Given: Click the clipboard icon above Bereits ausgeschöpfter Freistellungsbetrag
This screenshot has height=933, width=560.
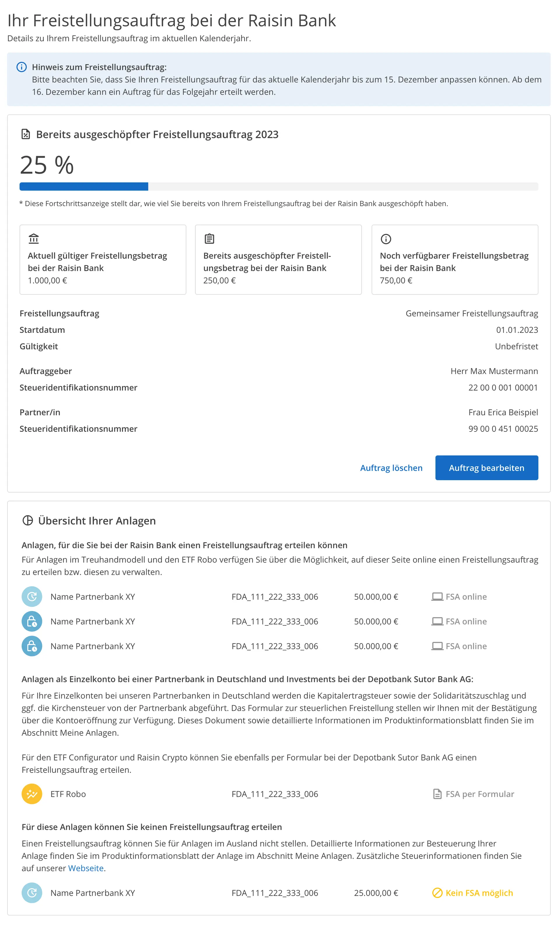Looking at the screenshot, I should 209,238.
